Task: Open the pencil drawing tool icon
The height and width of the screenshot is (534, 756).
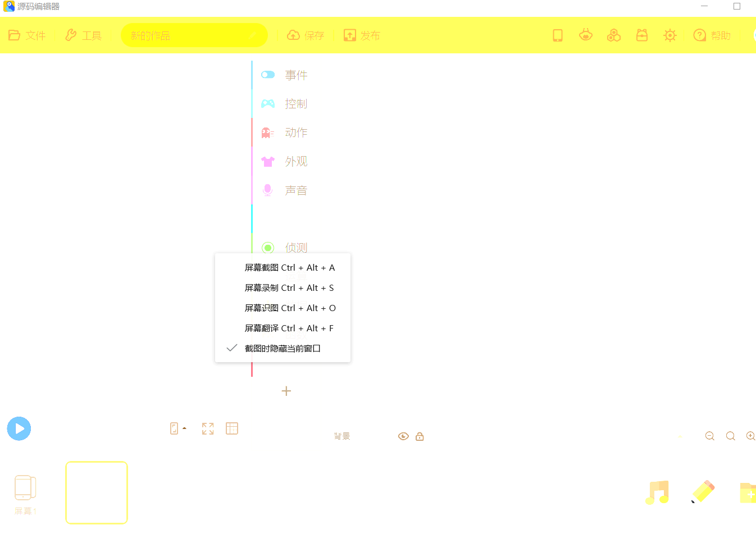Action: click(x=703, y=491)
